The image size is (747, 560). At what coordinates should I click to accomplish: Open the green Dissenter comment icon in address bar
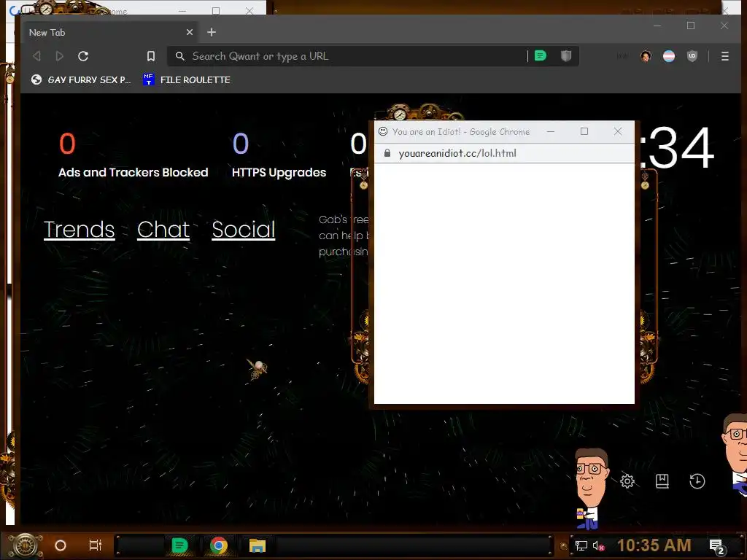coord(541,55)
